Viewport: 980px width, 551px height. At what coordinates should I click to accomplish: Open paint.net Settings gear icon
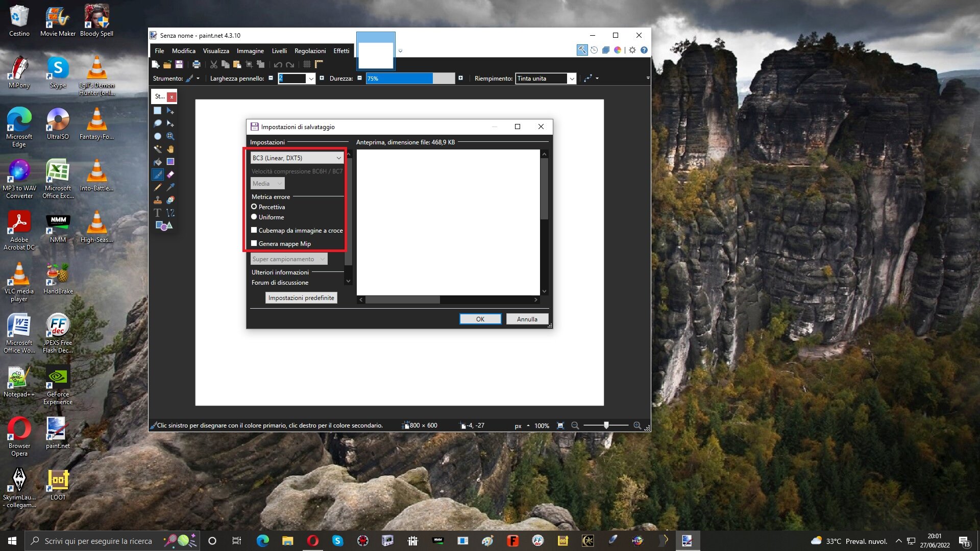632,50
